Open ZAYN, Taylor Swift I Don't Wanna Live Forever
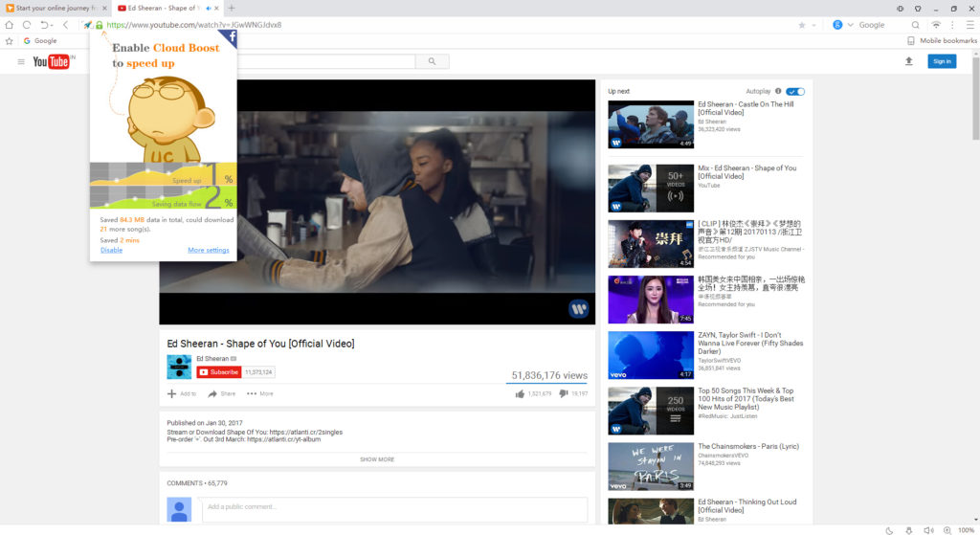 pos(750,344)
